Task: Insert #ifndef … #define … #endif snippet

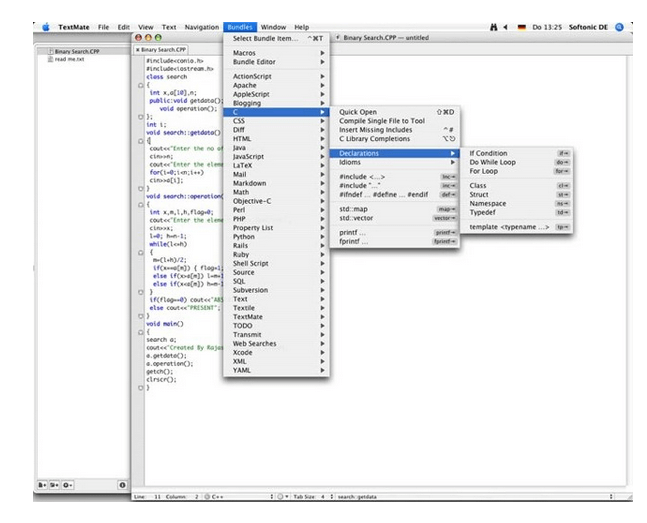Action: coord(395,194)
